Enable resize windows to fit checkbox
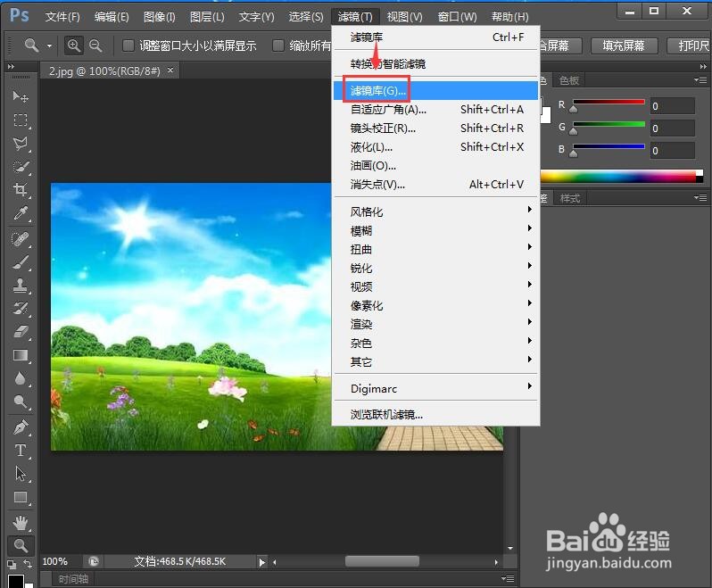Image resolution: width=712 pixels, height=588 pixels. (128, 46)
